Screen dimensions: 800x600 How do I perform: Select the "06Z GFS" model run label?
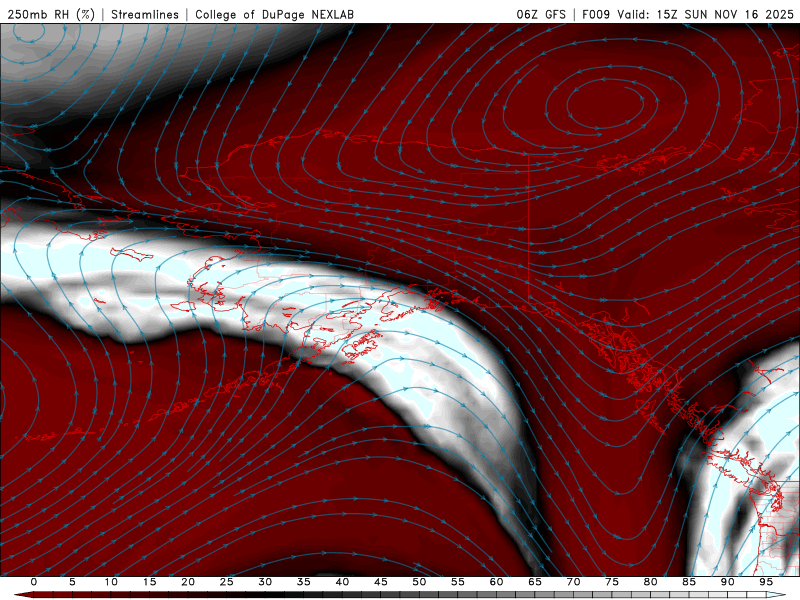541,14
